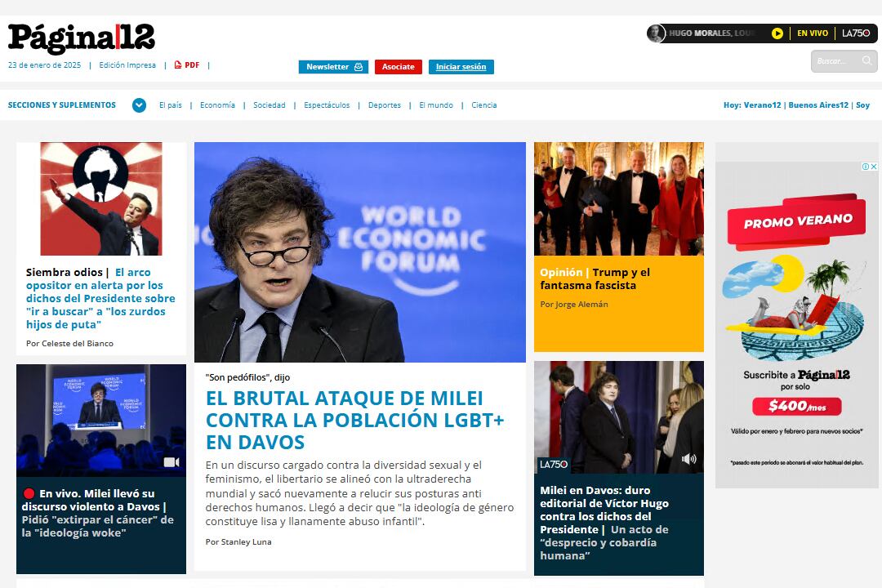Click the Newsletter button
882x588 pixels.
coord(333,67)
